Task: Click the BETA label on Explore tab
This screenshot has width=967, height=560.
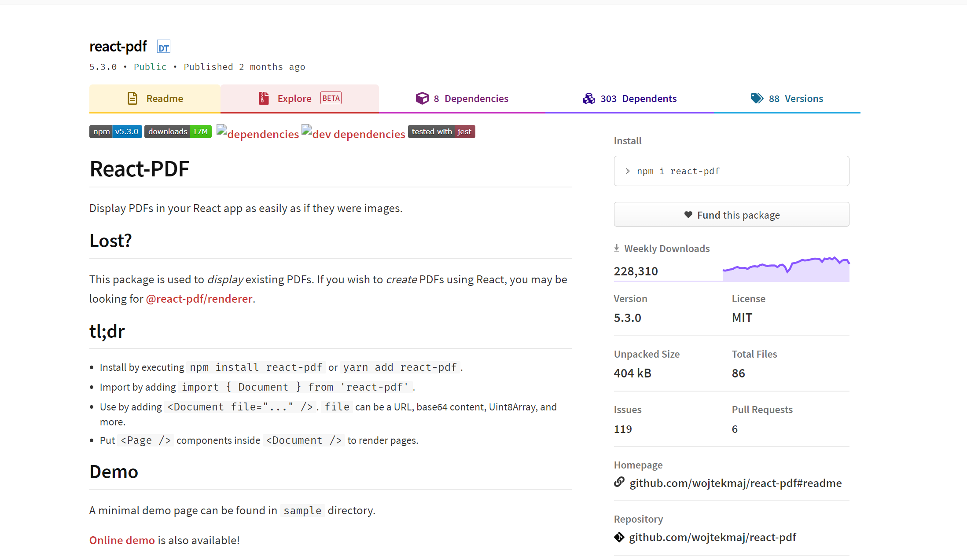Action: [x=331, y=98]
